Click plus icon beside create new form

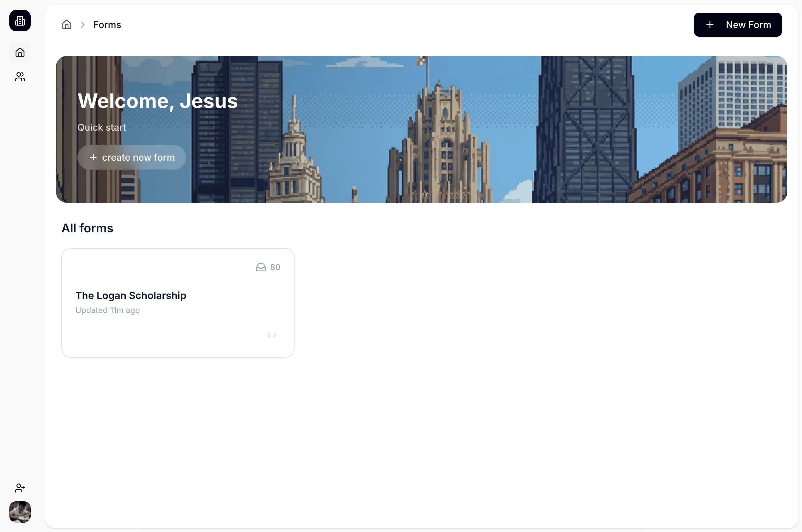[x=93, y=157]
